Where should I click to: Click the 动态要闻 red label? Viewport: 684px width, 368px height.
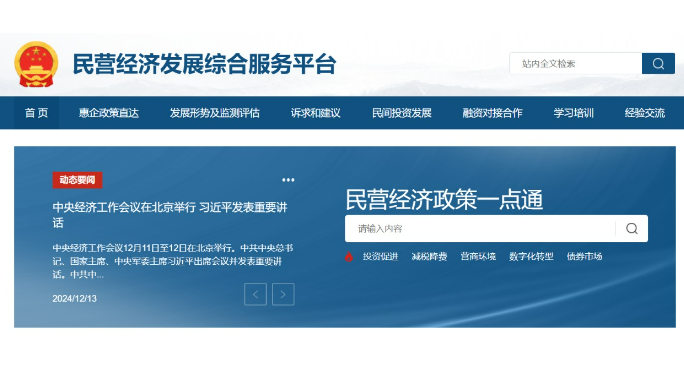(77, 180)
